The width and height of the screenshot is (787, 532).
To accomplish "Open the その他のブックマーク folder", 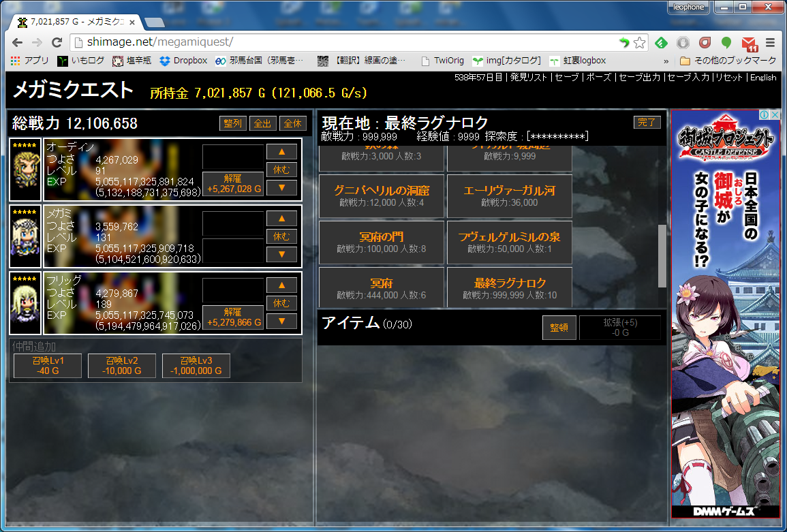I will pyautogui.click(x=728, y=61).
